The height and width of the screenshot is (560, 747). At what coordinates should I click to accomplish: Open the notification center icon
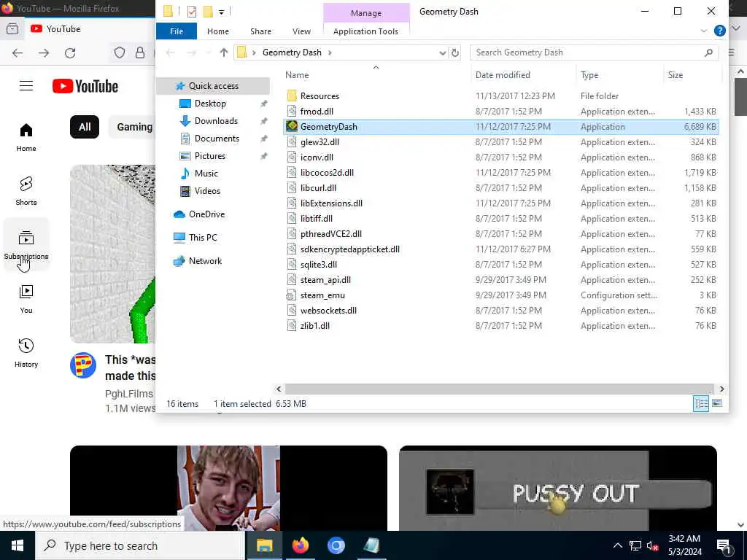click(724, 545)
